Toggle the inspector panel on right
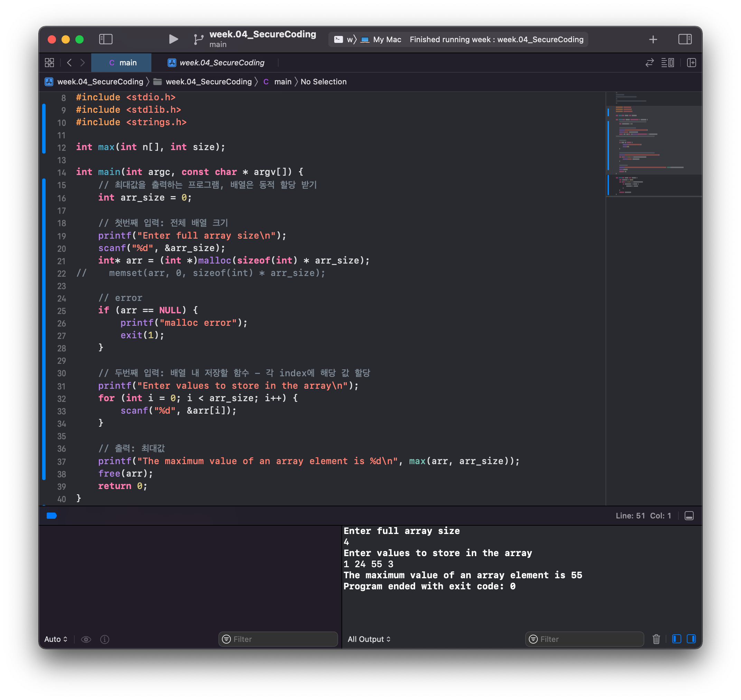Screen dimensions: 741x700 click(684, 39)
